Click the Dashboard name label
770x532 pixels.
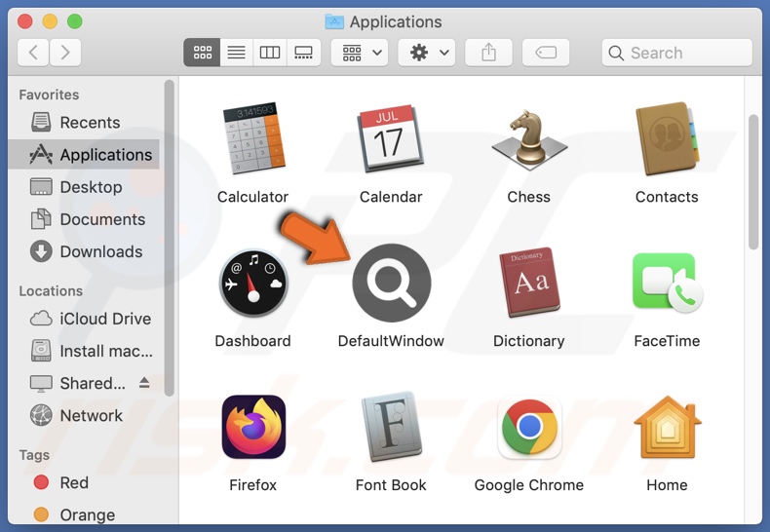(252, 341)
